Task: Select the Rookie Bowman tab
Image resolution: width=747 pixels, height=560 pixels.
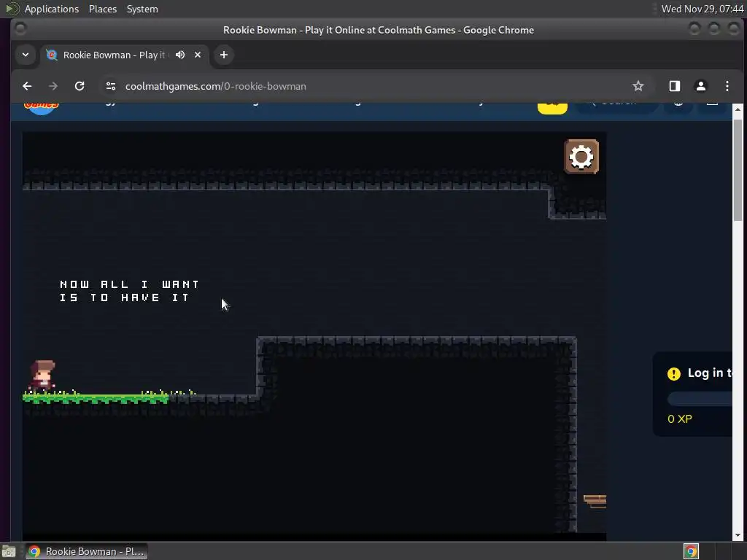Action: pos(113,55)
